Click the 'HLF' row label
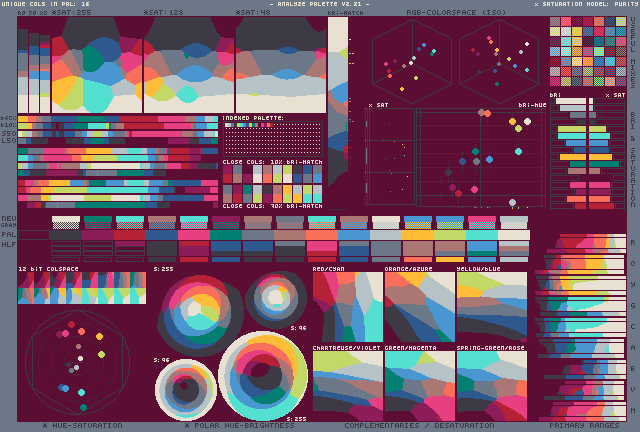640x432 pixels. click(x=9, y=245)
